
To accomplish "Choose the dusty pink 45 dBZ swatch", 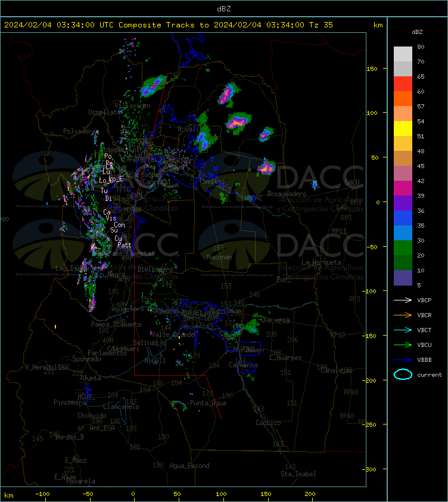I will (x=403, y=173).
